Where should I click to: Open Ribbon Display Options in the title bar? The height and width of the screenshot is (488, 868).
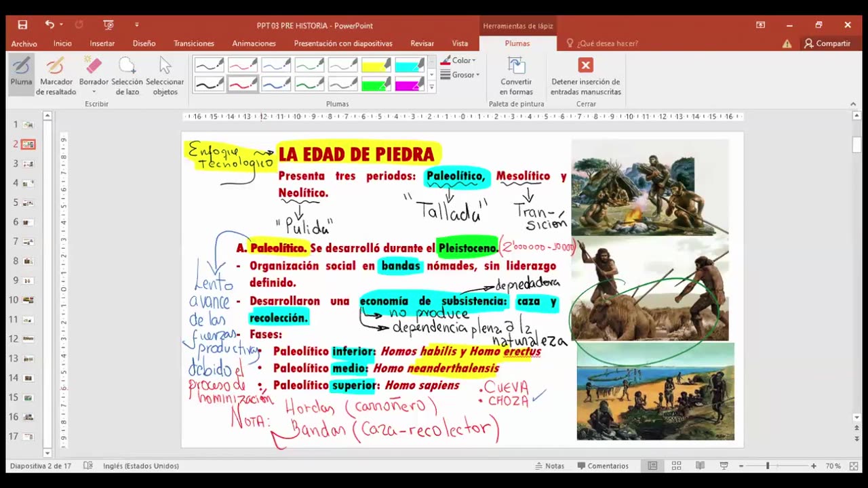[760, 25]
